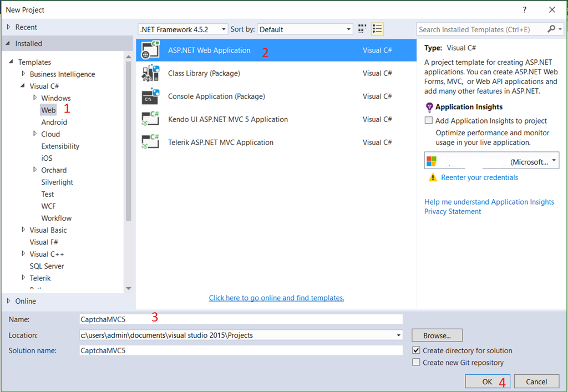Expand the Recent section

9,27
